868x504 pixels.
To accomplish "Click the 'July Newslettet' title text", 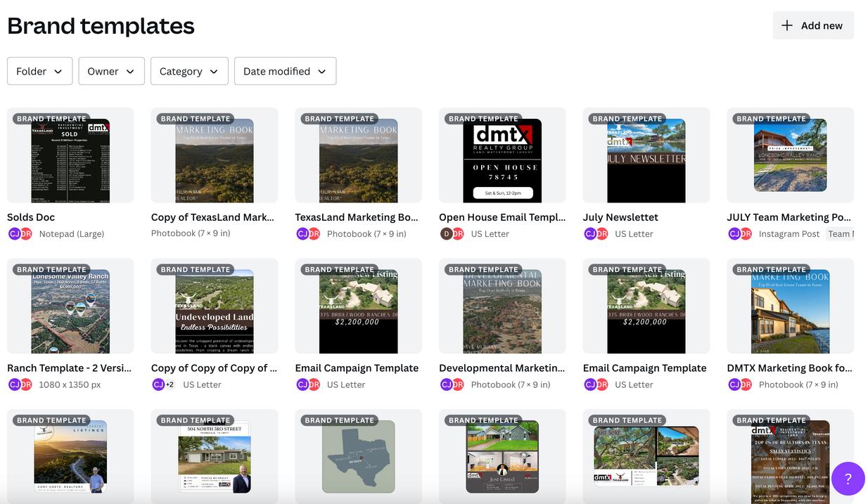I will pyautogui.click(x=621, y=217).
